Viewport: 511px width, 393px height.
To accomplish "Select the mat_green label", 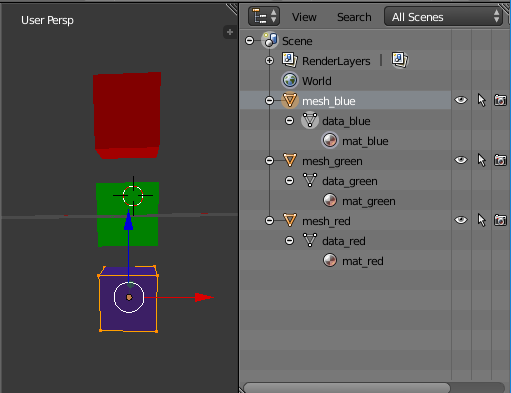I will pos(369,201).
